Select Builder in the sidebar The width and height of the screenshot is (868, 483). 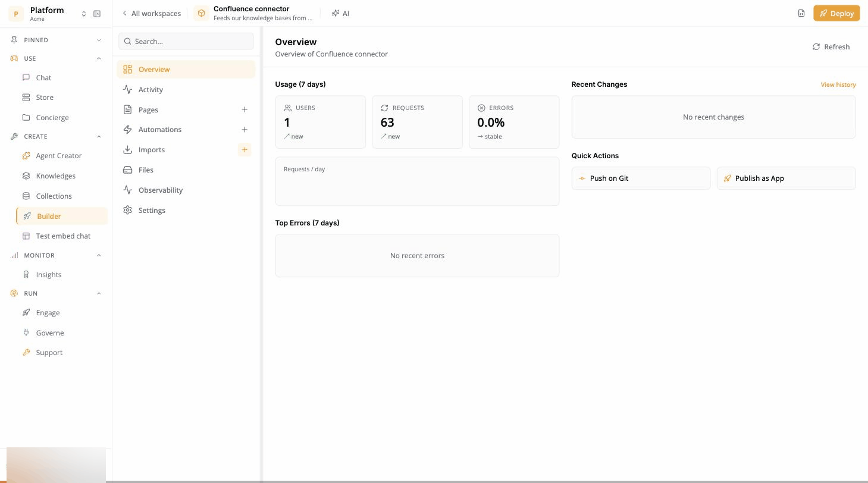(62, 216)
